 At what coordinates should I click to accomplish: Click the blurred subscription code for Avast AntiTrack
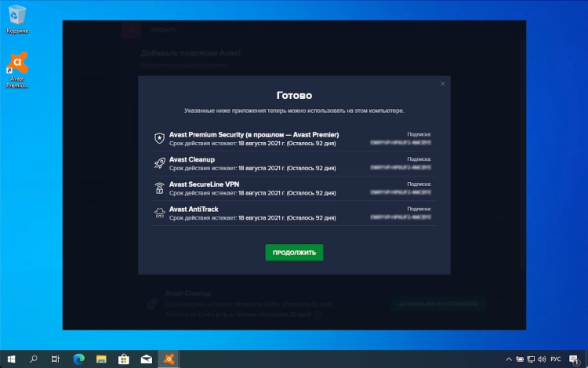pos(401,217)
